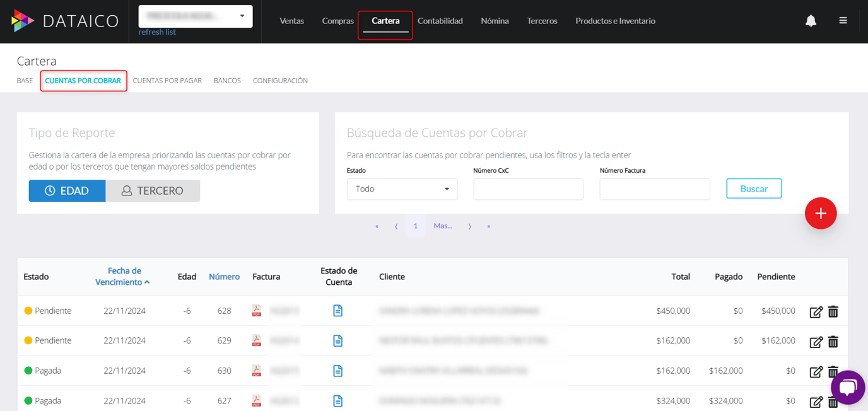The image size is (868, 411).
Task: Switch to the TERCERO report type
Action: point(153,190)
